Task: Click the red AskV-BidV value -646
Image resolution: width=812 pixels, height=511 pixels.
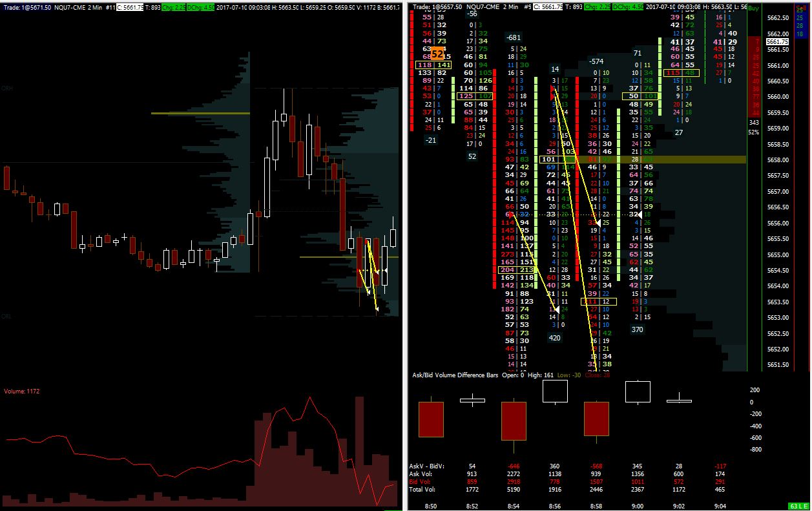Action: tap(514, 466)
